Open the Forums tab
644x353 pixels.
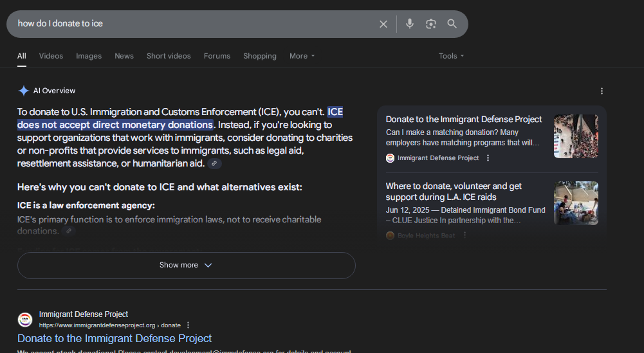pyautogui.click(x=217, y=56)
